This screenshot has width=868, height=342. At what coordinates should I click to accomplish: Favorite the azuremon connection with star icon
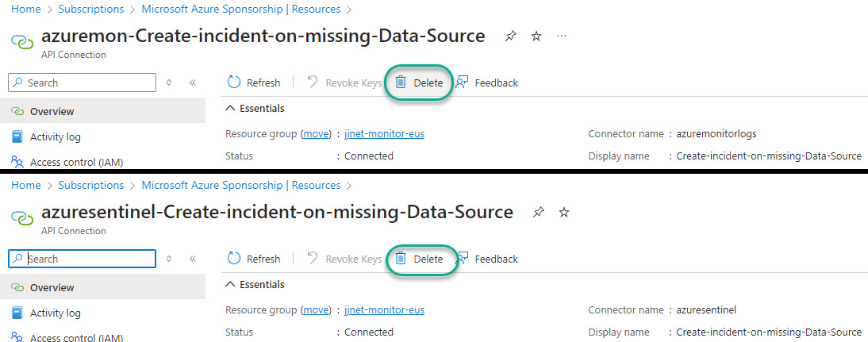pos(536,37)
